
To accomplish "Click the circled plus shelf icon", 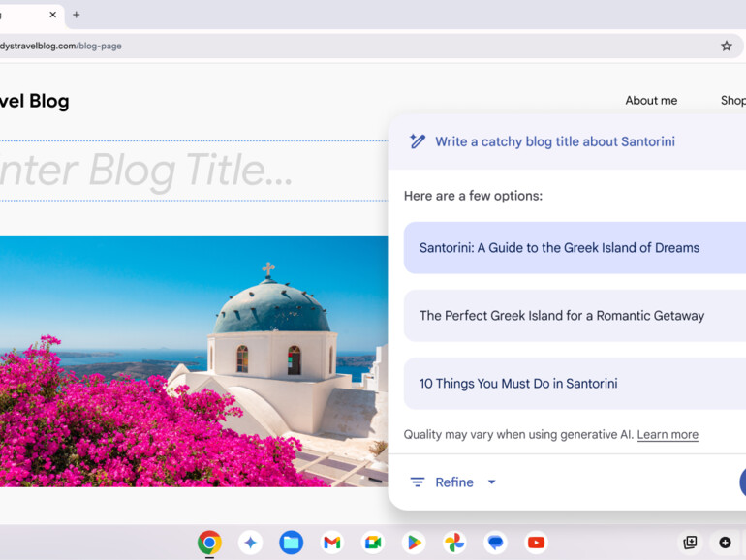I will (x=725, y=543).
